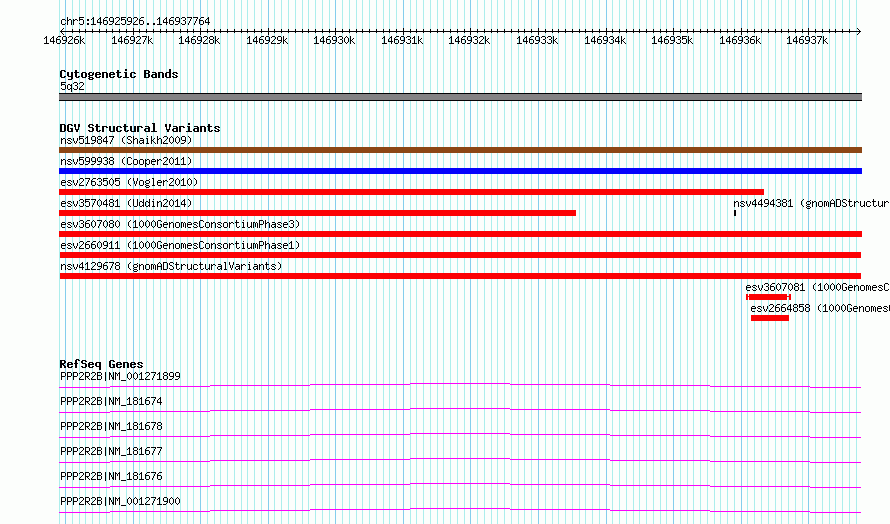Select the 146933k ruler tick label

(x=537, y=40)
